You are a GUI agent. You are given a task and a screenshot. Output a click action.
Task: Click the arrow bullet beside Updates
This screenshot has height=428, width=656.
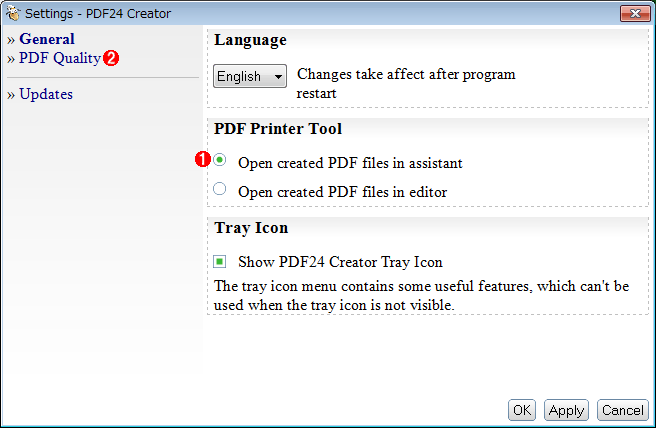coord(11,95)
